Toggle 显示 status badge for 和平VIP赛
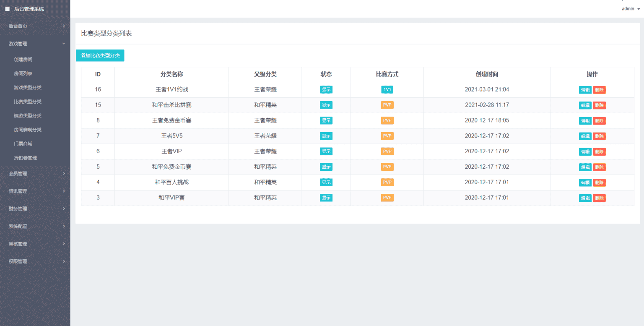This screenshot has height=326, width=644. click(326, 198)
